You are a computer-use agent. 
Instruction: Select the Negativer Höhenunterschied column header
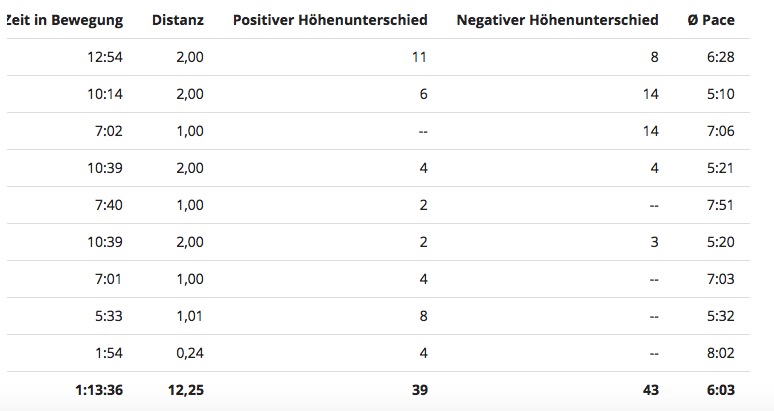(556, 20)
